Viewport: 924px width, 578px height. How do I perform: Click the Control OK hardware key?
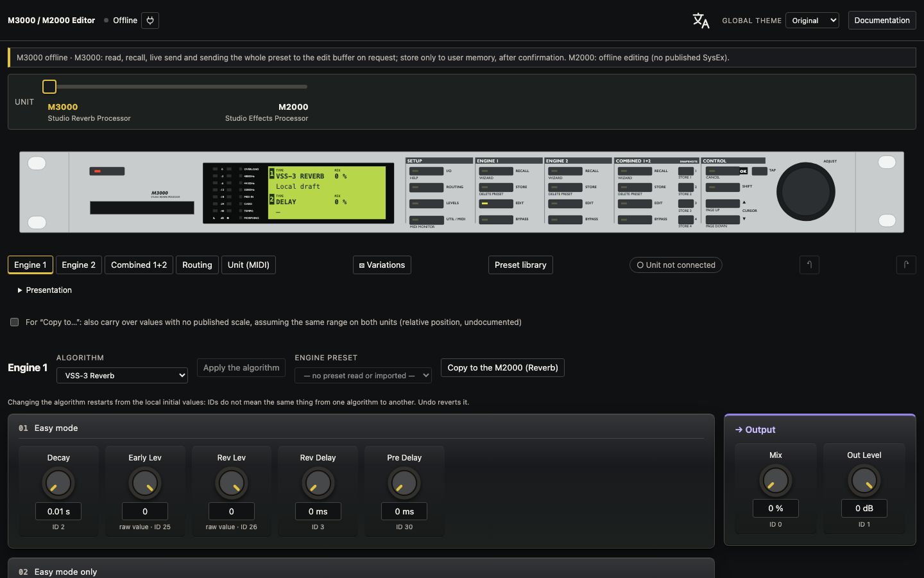click(723, 171)
